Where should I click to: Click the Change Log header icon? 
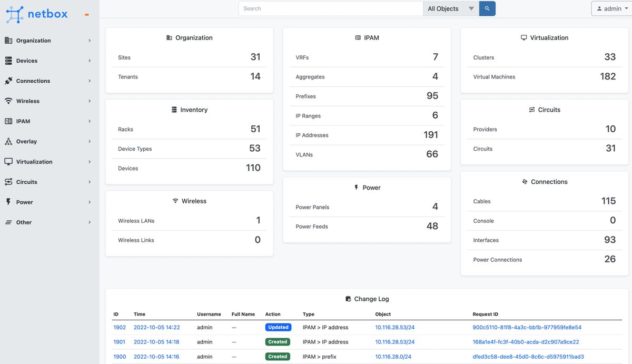point(348,299)
